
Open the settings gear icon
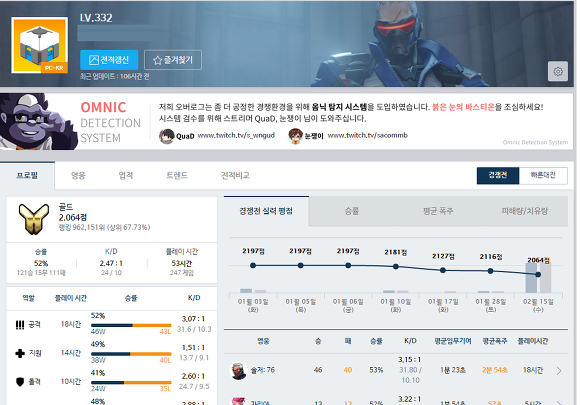click(x=558, y=71)
